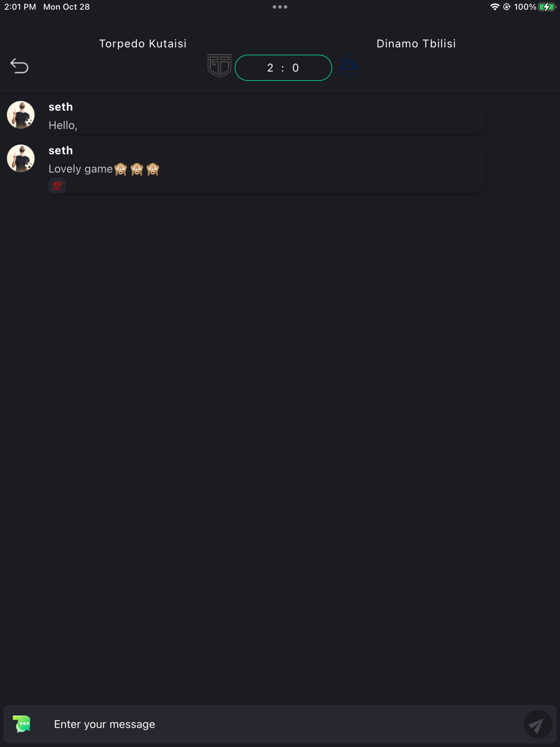This screenshot has width=560, height=747.
Task: Tap seth username above Hello message
Action: pos(61,107)
